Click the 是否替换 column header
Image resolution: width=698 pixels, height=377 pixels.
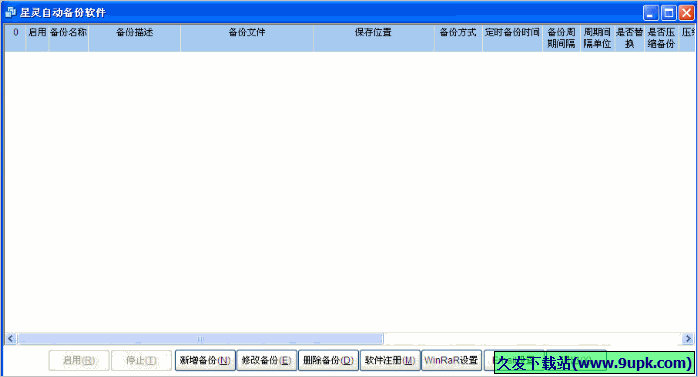pos(629,38)
